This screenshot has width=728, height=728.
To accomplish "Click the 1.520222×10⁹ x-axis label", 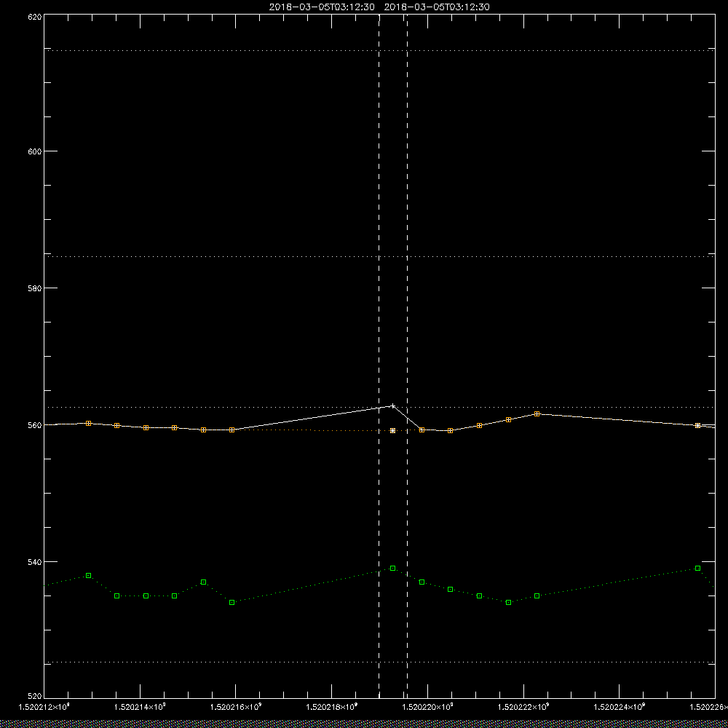I will (523, 707).
